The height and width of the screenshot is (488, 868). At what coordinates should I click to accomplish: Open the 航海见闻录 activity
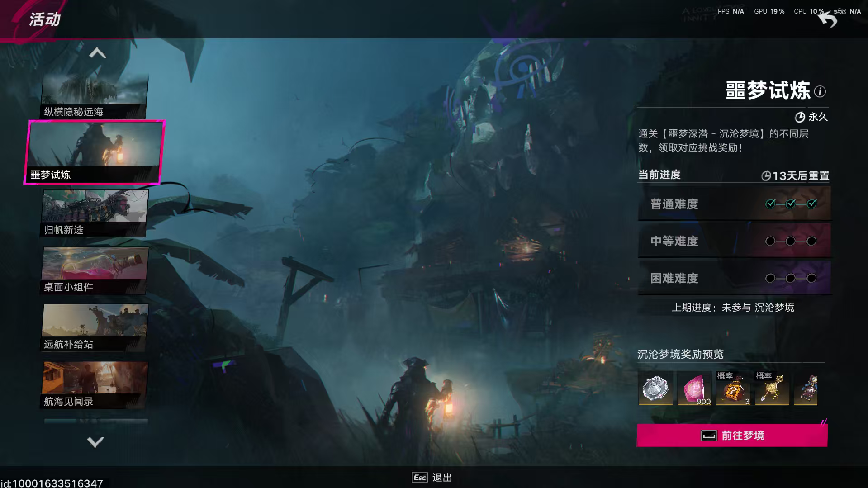pyautogui.click(x=94, y=385)
